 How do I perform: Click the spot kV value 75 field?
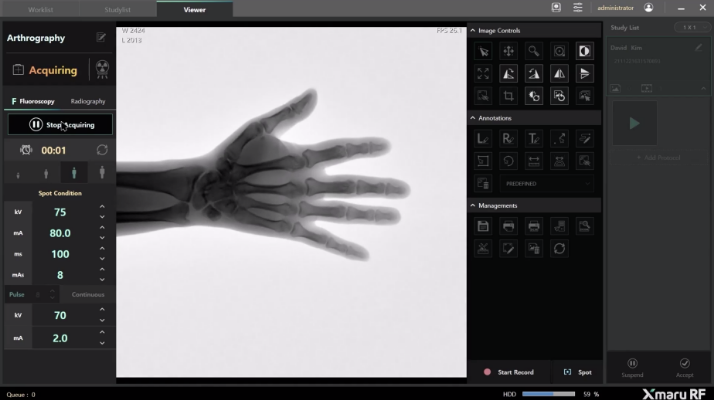click(x=60, y=212)
